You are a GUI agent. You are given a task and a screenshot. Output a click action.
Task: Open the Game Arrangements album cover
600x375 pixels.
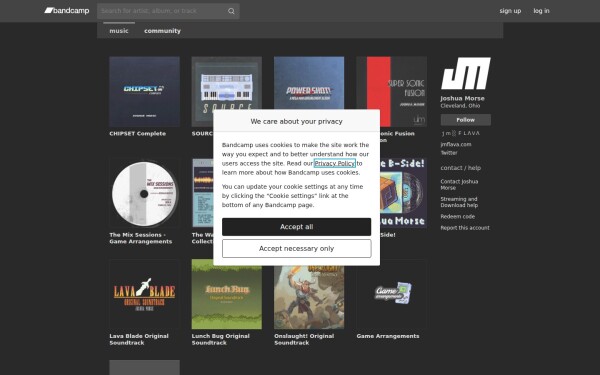391,294
